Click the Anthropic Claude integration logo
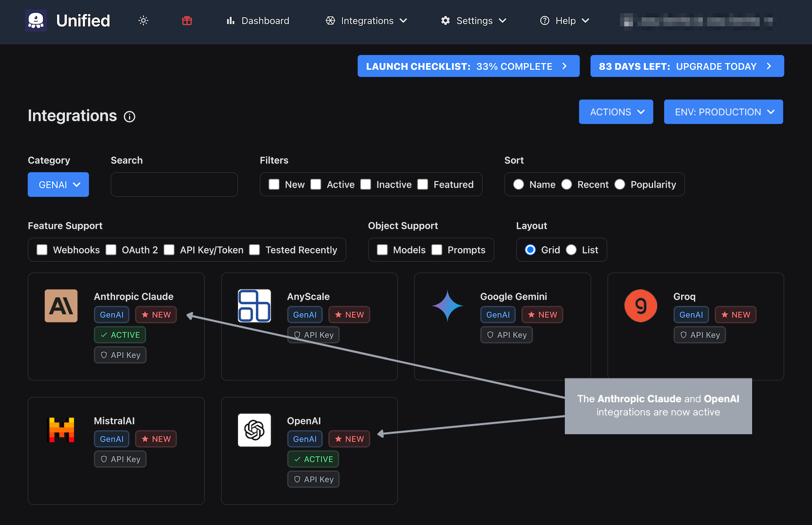The image size is (812, 525). 61,306
